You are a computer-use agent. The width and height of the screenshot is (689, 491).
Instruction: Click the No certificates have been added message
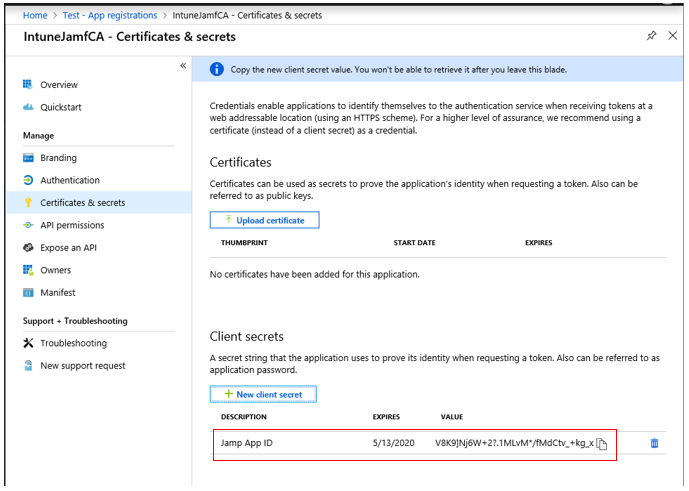(315, 274)
